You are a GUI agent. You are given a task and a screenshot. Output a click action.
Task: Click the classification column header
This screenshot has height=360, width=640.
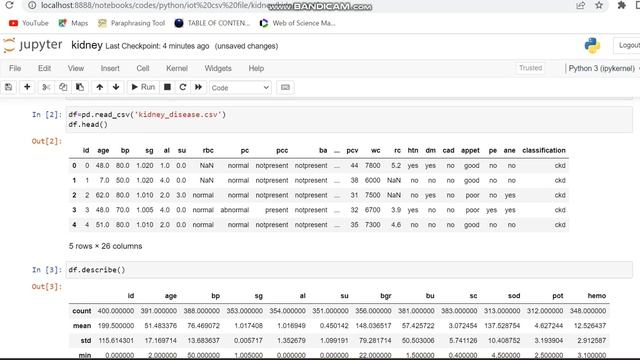[544, 150]
